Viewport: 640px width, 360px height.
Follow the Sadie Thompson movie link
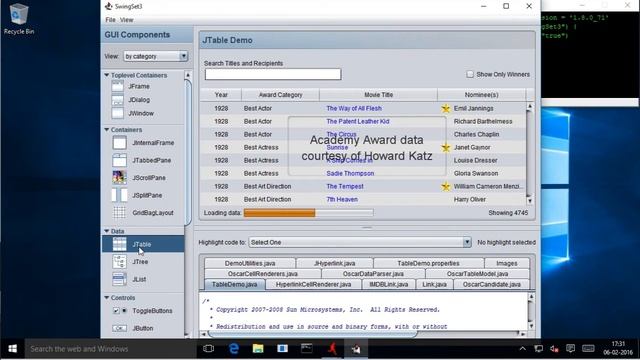350,173
